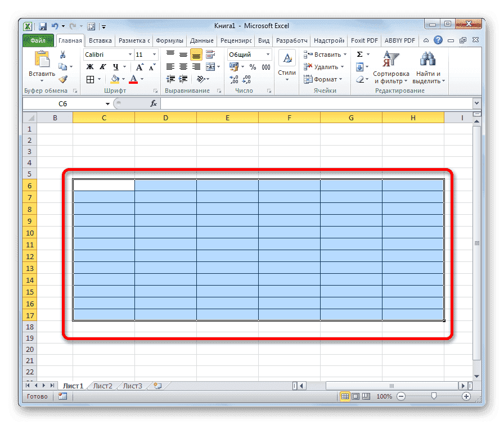The image size is (504, 425).
Task: Open the Файл menu
Action: pos(37,40)
